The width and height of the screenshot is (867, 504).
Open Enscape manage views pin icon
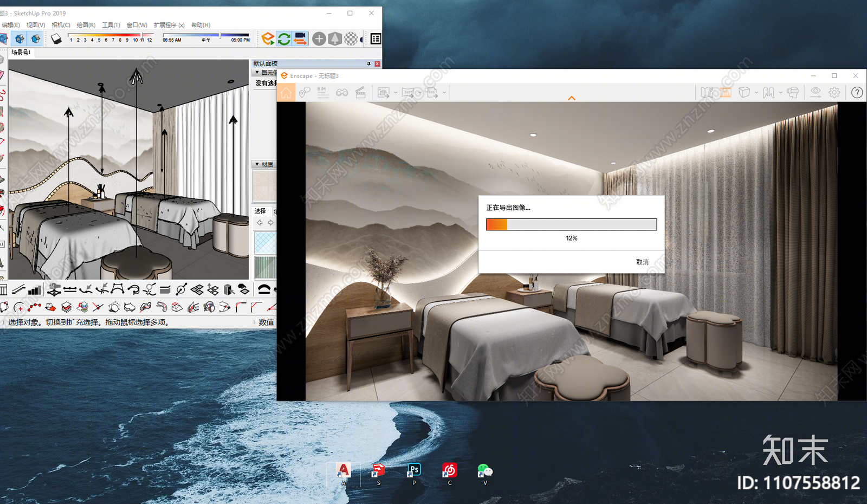point(305,93)
